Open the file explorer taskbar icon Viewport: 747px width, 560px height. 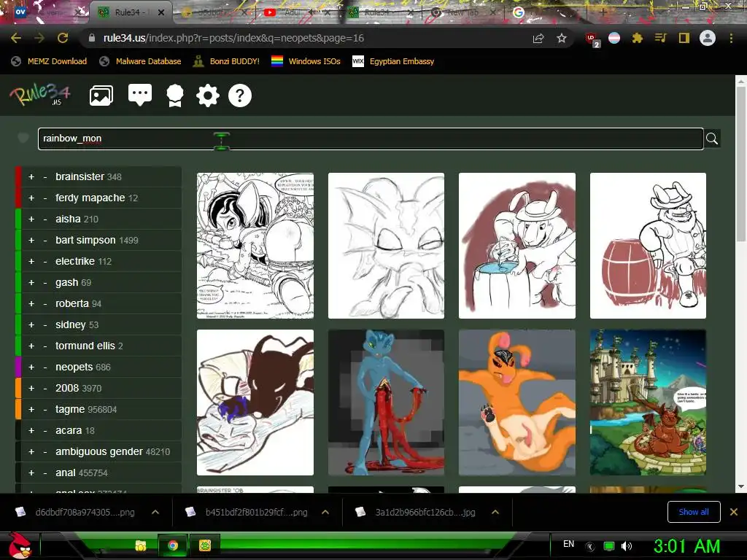tap(141, 545)
